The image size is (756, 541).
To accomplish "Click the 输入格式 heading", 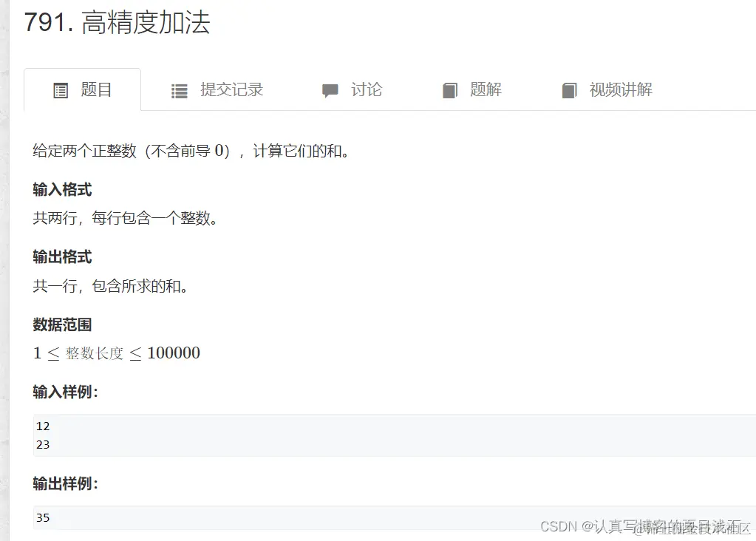I will pos(62,189).
